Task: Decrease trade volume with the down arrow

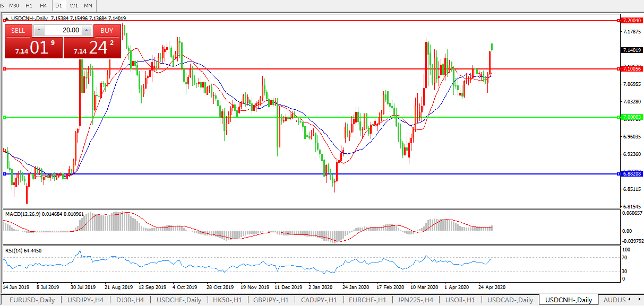Action: click(x=38, y=31)
